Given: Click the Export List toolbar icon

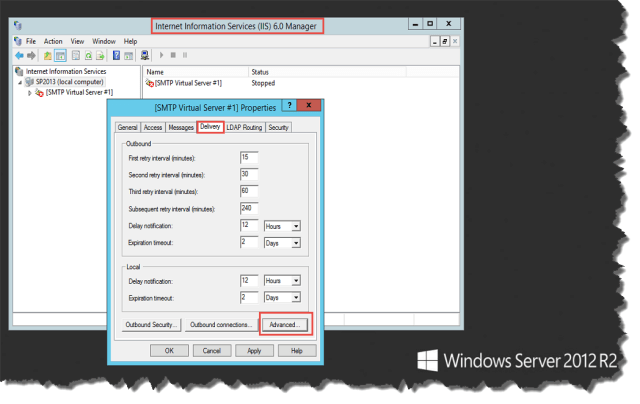Looking at the screenshot, I should click(100, 55).
